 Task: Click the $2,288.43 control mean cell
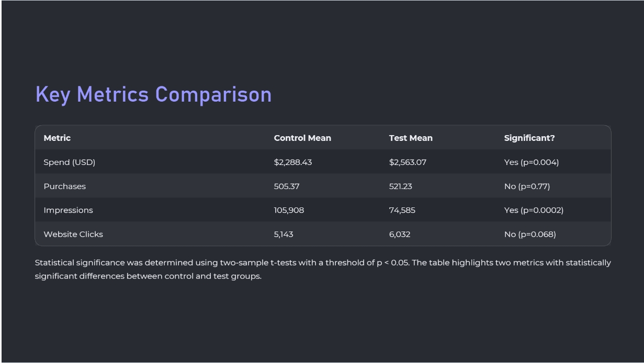coord(293,162)
